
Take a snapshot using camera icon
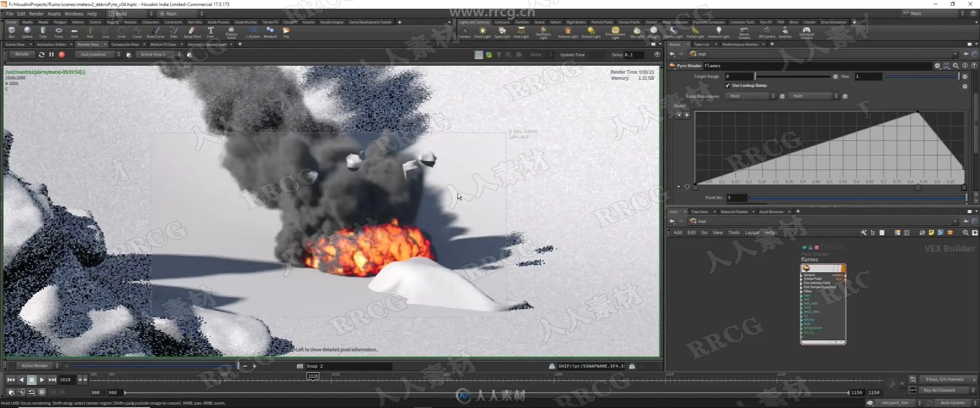click(300, 366)
